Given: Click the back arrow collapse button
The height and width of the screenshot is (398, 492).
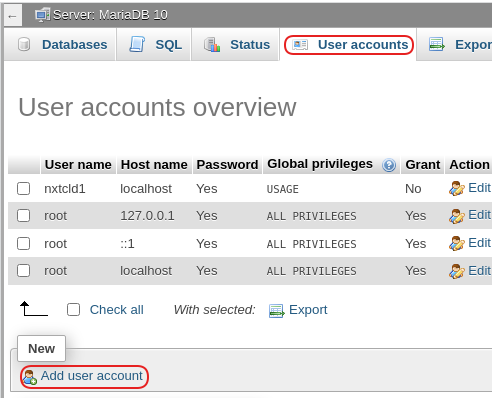Looking at the screenshot, I should pyautogui.click(x=13, y=15).
